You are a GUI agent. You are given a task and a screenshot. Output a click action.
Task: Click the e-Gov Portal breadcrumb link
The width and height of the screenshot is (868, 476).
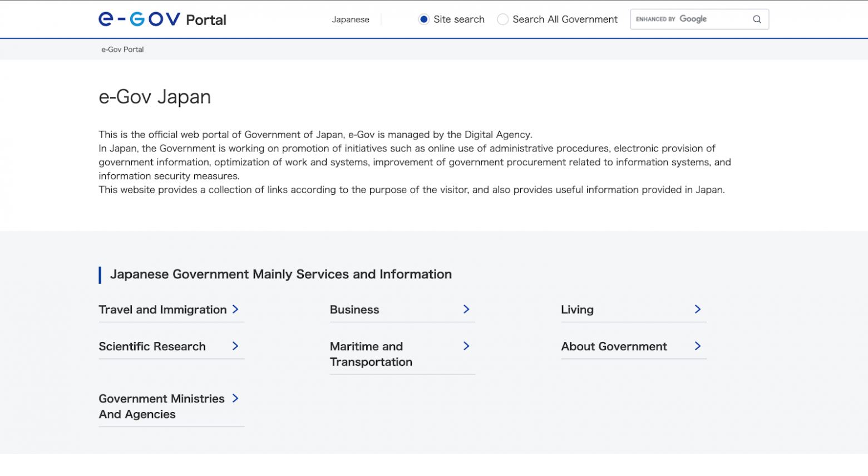click(x=122, y=49)
